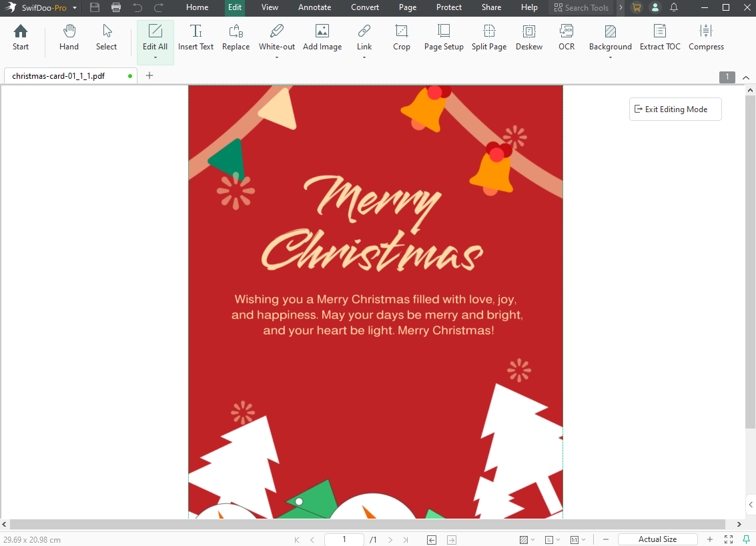Viewport: 756px width, 546px height.
Task: Launch the Crop tool
Action: point(401,37)
